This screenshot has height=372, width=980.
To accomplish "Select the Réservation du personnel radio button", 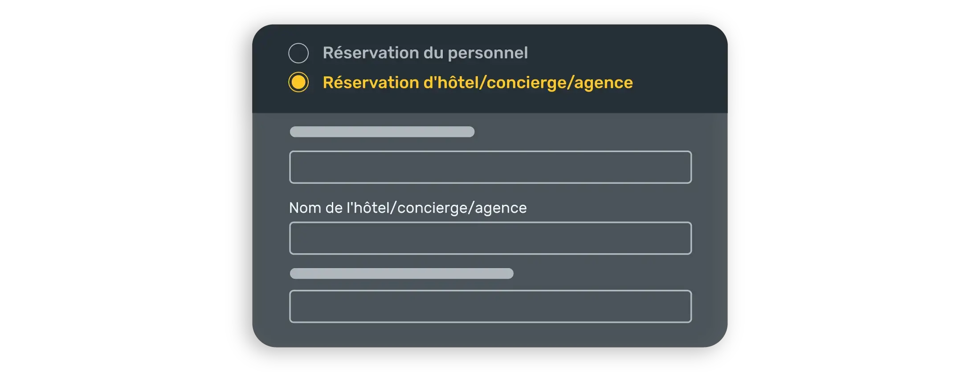I will pyautogui.click(x=298, y=53).
